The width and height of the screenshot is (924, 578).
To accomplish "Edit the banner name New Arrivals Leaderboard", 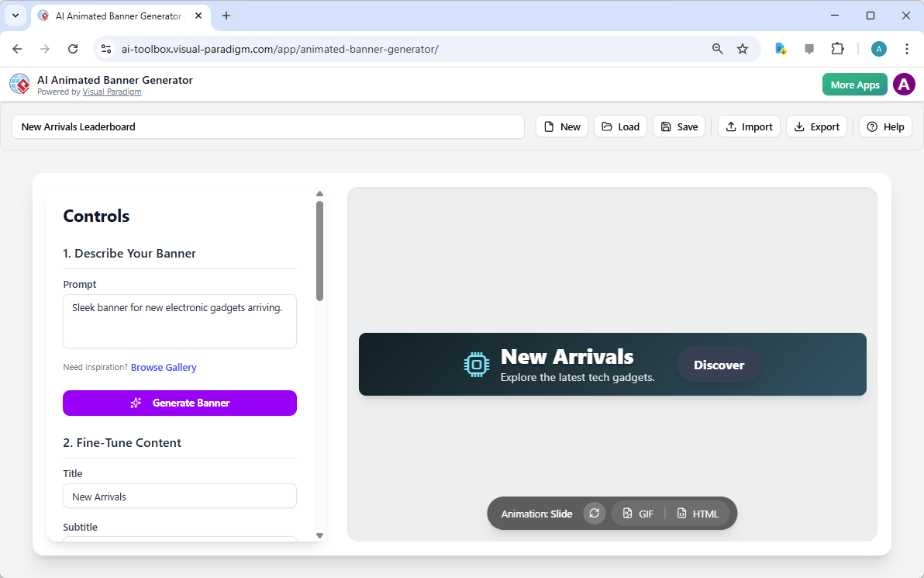I will 267,126.
